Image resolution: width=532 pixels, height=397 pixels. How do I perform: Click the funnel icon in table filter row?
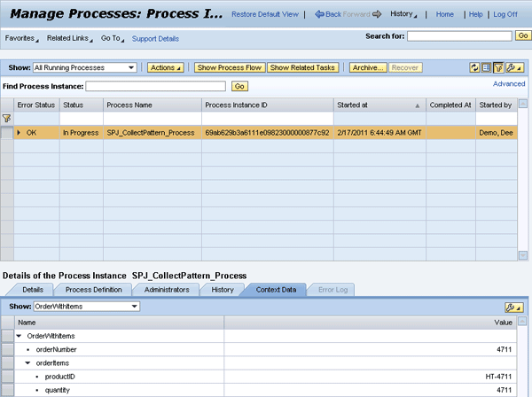tap(7, 118)
